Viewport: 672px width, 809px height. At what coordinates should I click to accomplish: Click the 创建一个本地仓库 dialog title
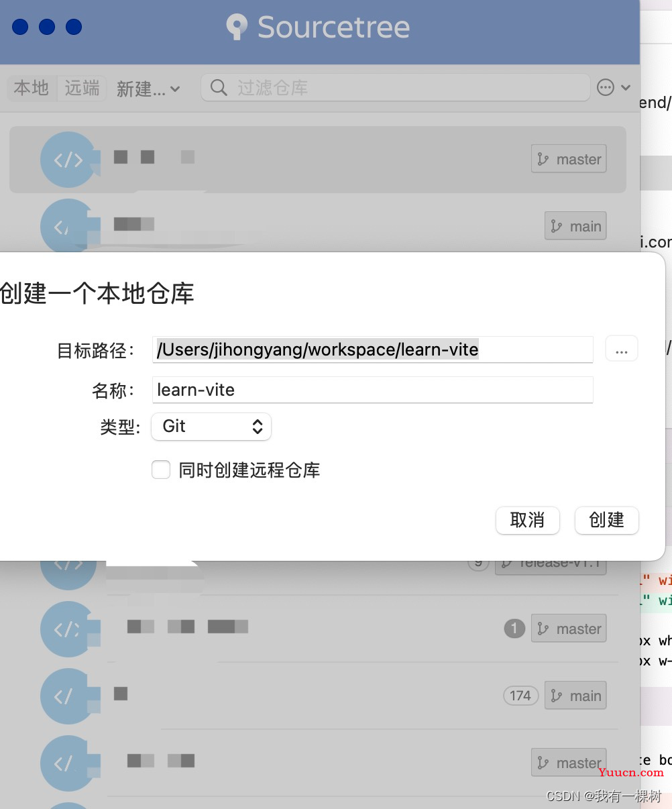97,294
